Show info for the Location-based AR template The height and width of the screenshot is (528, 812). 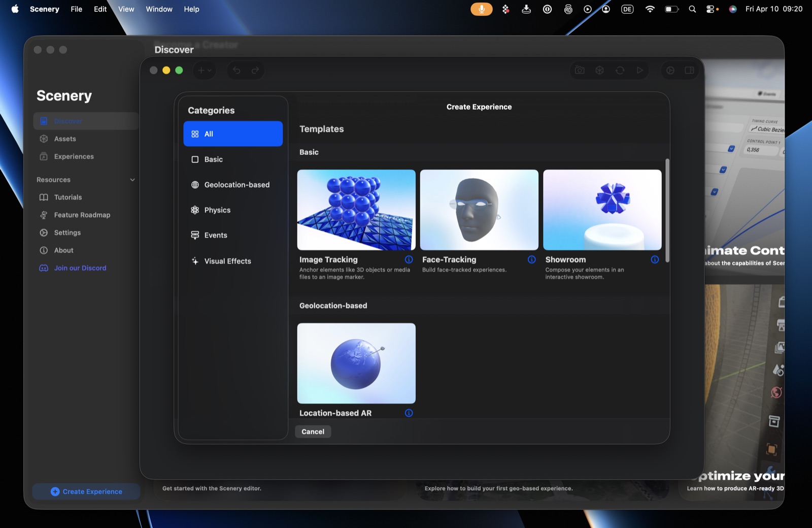tap(409, 413)
